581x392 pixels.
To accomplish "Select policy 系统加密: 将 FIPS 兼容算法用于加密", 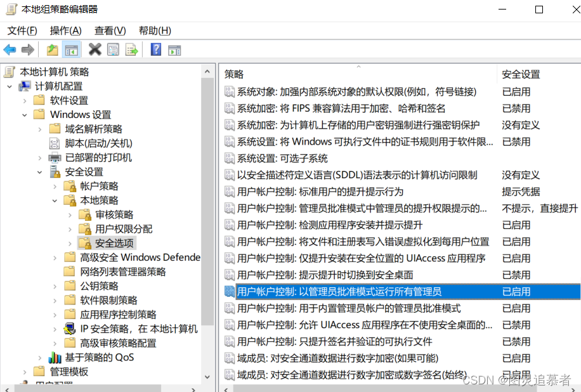I will coord(341,108).
